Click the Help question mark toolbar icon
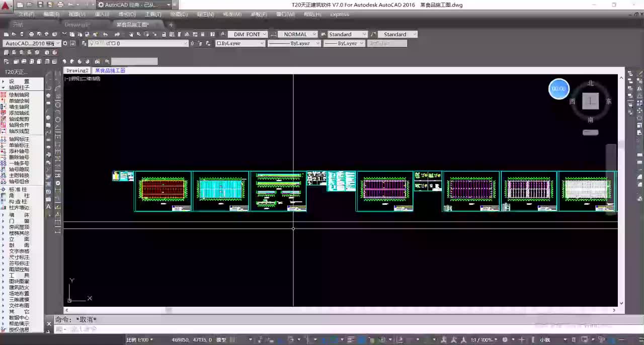This screenshot has width=644, height=345. [x=212, y=34]
